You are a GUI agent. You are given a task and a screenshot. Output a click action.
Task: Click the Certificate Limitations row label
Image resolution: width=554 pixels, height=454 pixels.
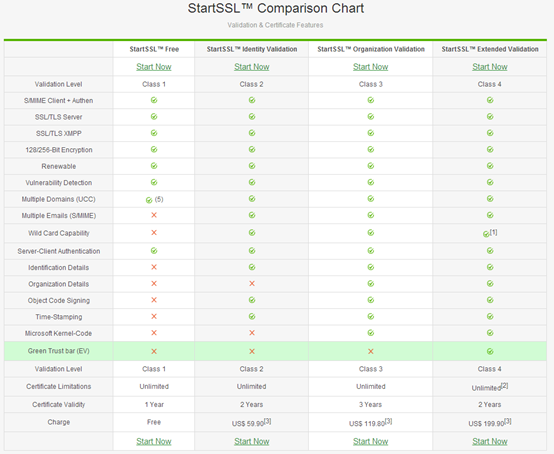point(59,387)
